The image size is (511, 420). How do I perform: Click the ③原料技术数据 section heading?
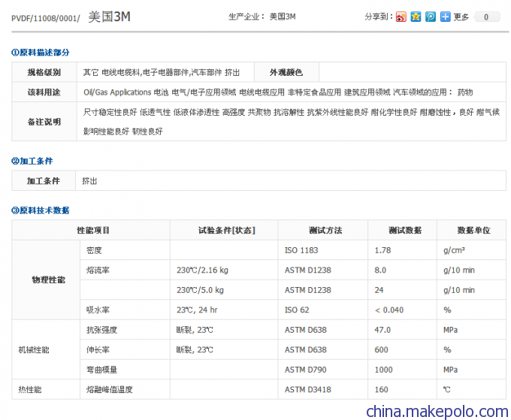click(x=41, y=210)
